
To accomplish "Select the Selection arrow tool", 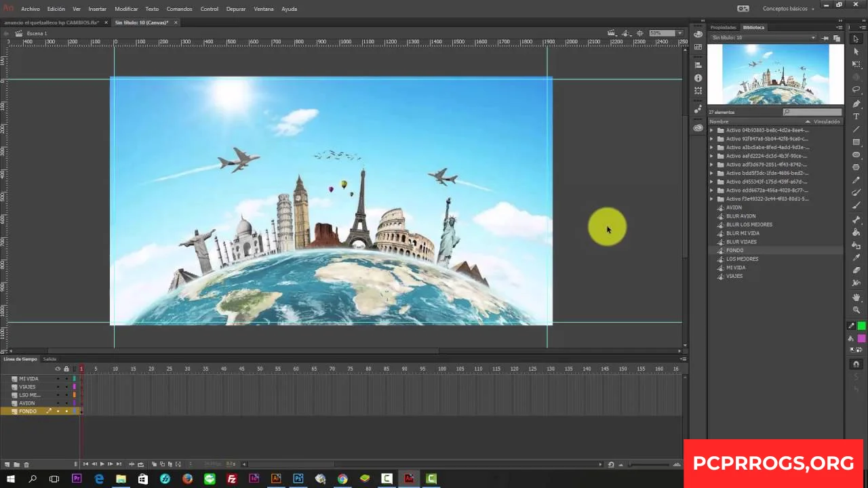I will click(x=856, y=39).
